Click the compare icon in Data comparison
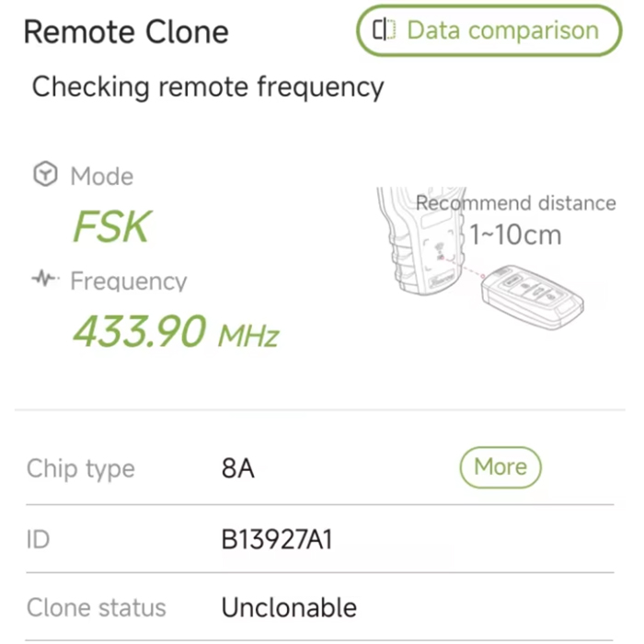 [383, 30]
